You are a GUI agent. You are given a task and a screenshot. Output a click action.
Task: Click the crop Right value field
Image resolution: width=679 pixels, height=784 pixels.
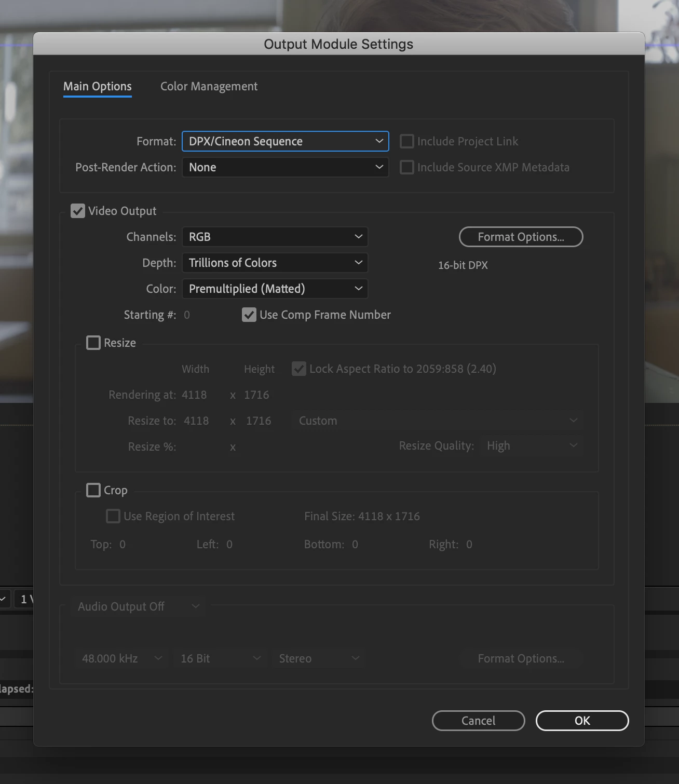(469, 545)
